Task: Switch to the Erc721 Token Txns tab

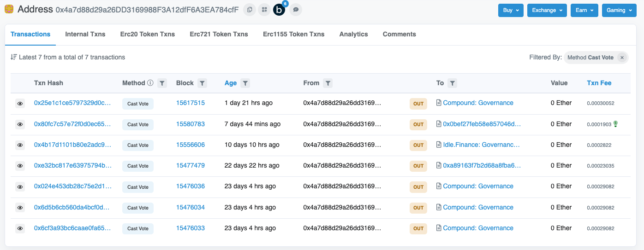Action: click(x=219, y=34)
